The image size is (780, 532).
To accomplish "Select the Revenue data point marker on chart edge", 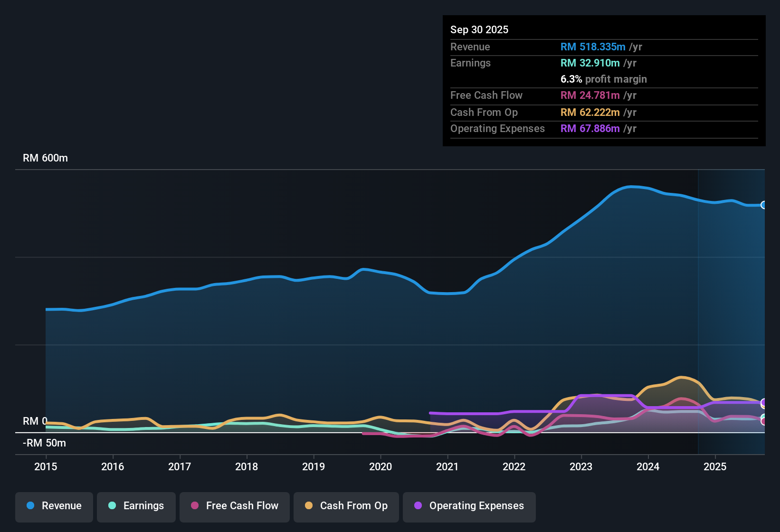I will (x=764, y=205).
